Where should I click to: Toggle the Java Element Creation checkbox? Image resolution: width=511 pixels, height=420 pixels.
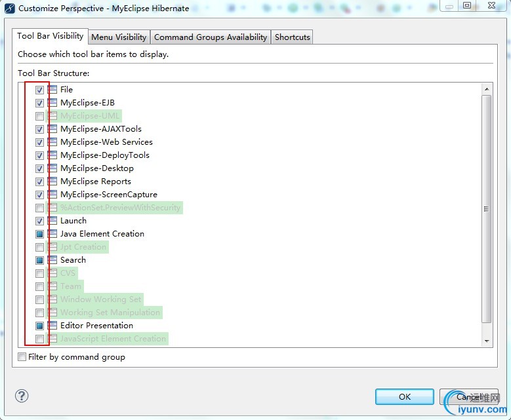pos(39,234)
